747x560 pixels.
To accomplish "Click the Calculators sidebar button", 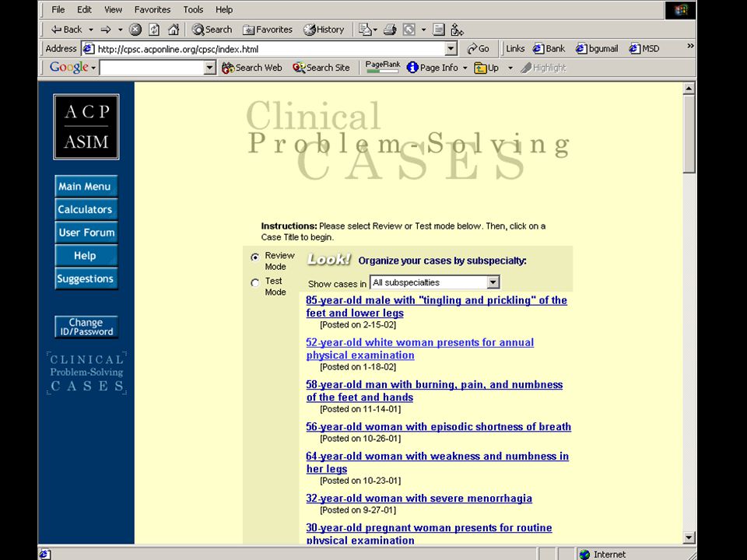I will pos(86,209).
